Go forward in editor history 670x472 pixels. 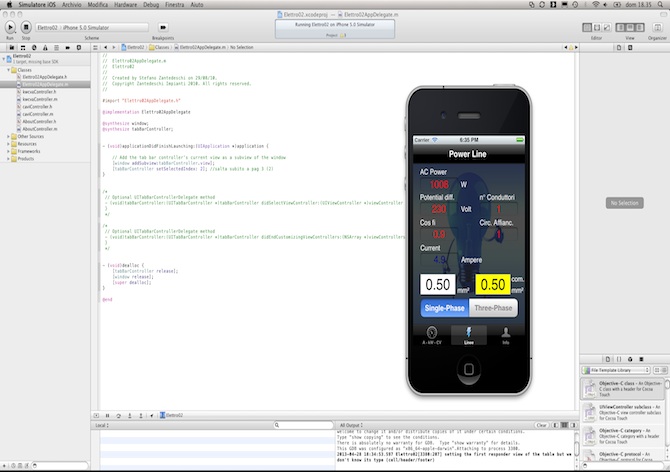(x=114, y=47)
